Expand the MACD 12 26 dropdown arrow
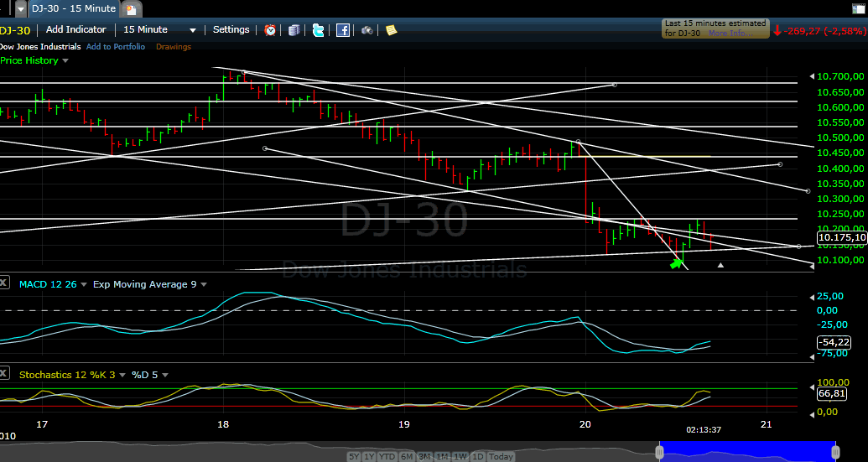The height and width of the screenshot is (462, 868). pyautogui.click(x=84, y=284)
